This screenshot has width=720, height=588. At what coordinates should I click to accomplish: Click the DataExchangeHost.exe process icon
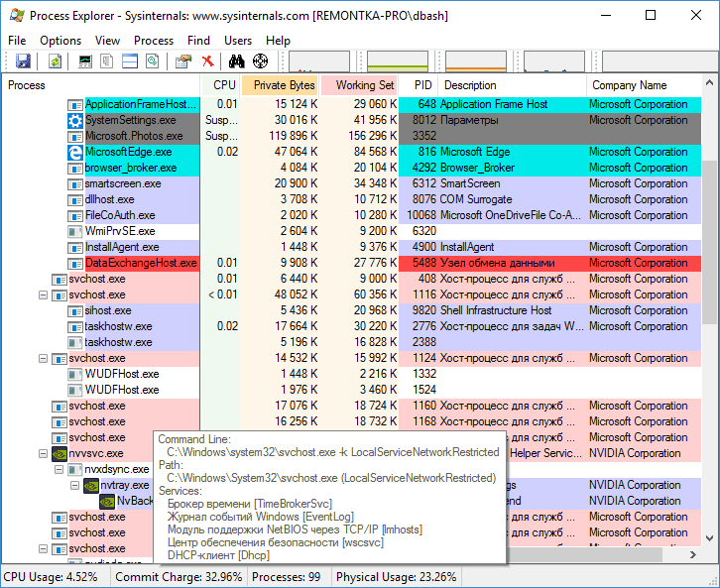tap(75, 264)
